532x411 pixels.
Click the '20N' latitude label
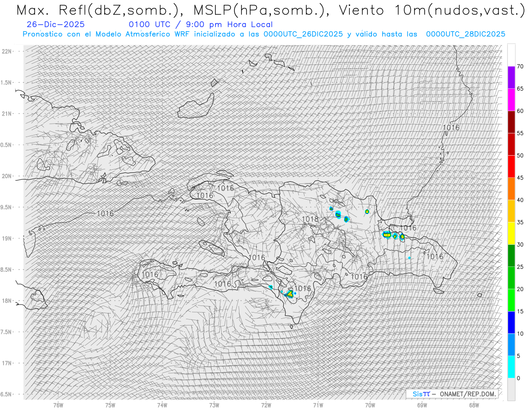click(8, 176)
